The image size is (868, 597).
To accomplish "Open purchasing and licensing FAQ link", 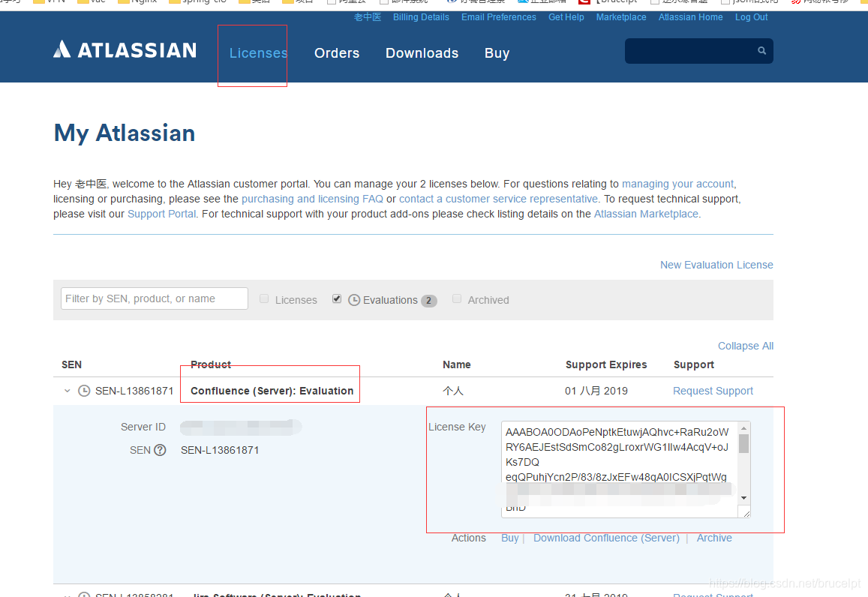I will (x=312, y=199).
